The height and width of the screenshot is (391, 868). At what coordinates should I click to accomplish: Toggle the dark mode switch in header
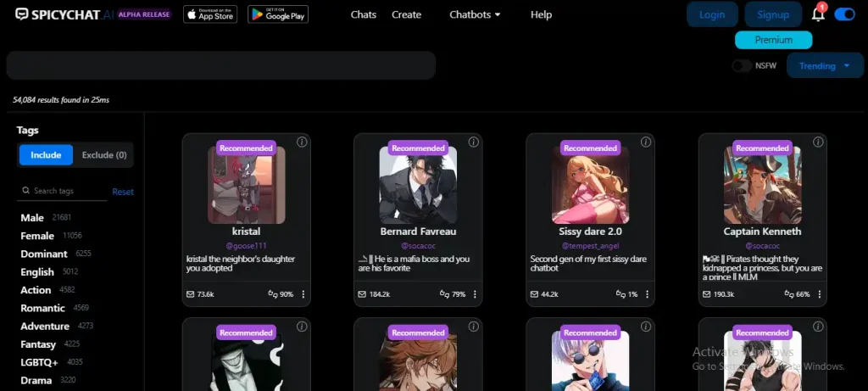coord(845,14)
